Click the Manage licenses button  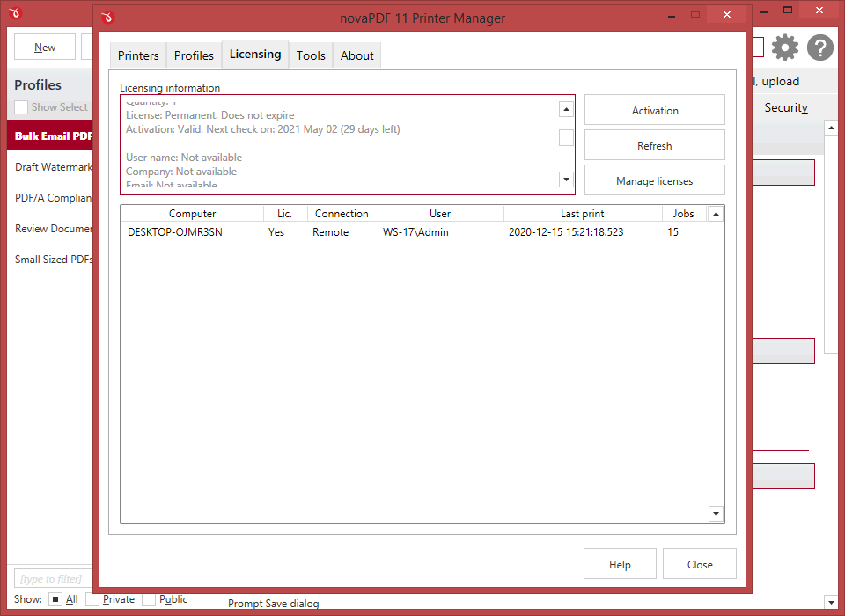click(654, 181)
